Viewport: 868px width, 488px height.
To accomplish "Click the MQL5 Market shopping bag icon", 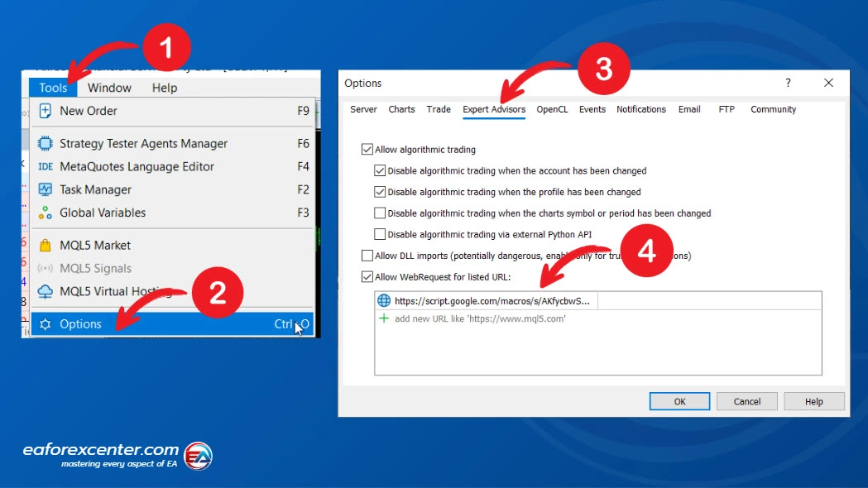I will point(46,245).
